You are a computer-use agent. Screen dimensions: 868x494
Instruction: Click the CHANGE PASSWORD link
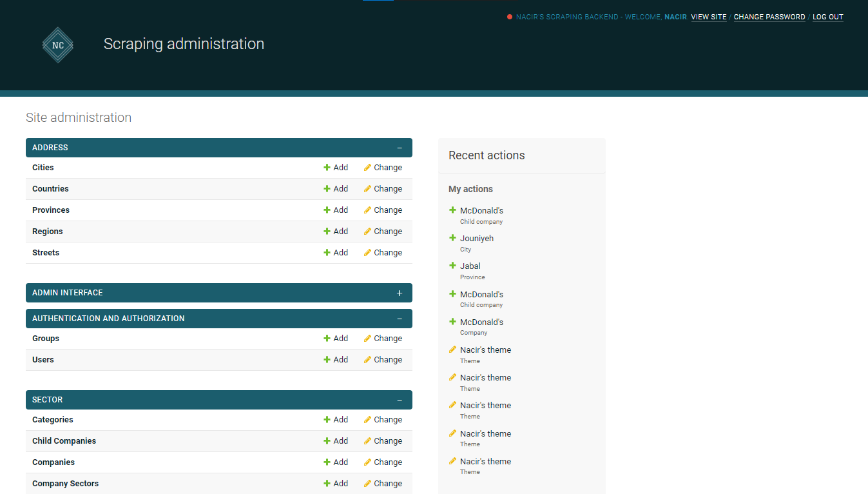click(x=769, y=17)
